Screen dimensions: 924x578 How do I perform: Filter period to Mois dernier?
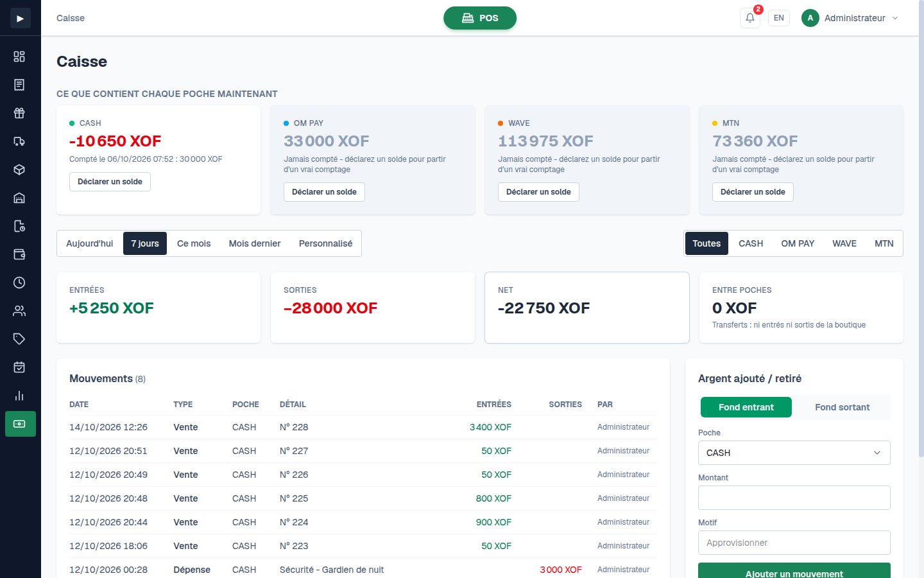pos(255,243)
